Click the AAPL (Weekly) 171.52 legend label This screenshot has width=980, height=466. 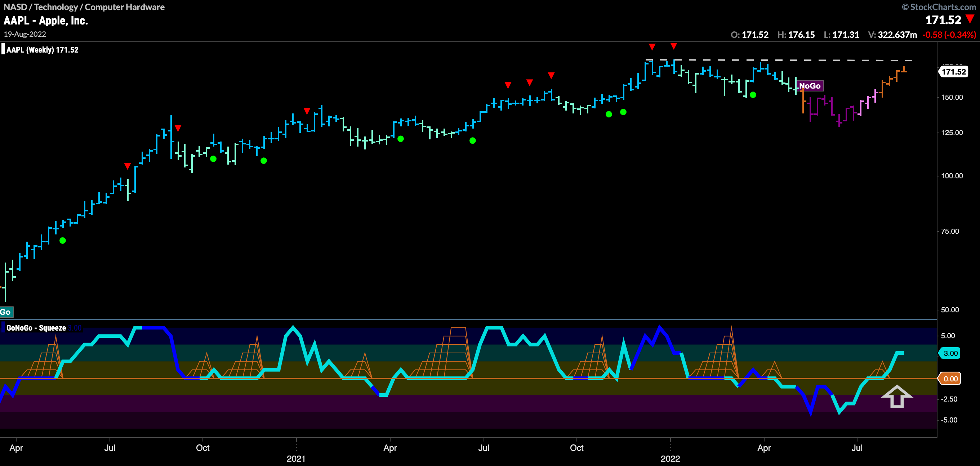point(42,50)
